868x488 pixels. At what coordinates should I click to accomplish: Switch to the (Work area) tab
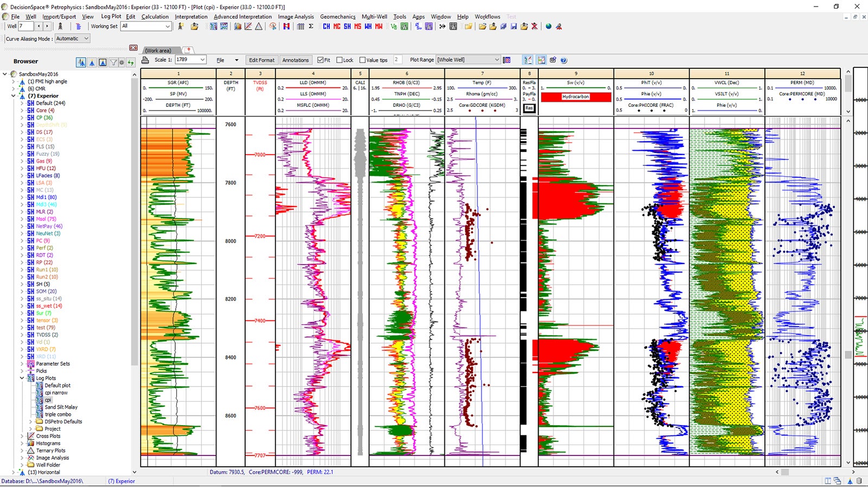tap(158, 50)
